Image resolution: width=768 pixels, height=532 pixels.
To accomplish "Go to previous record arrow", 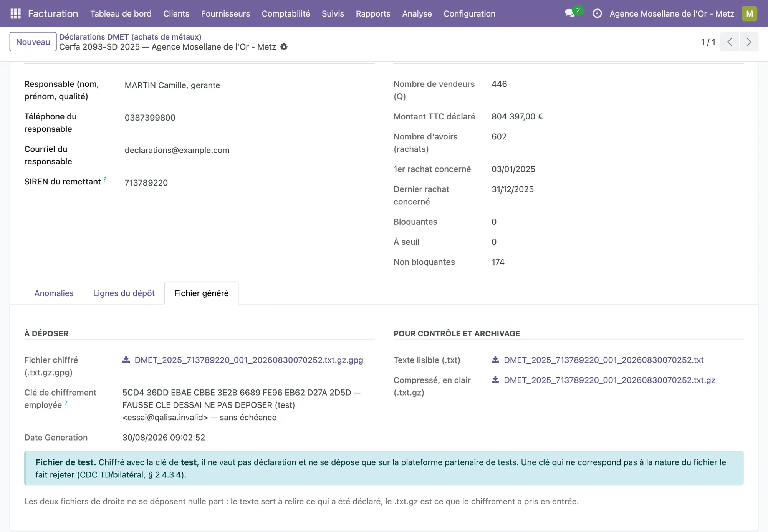I will click(x=730, y=42).
